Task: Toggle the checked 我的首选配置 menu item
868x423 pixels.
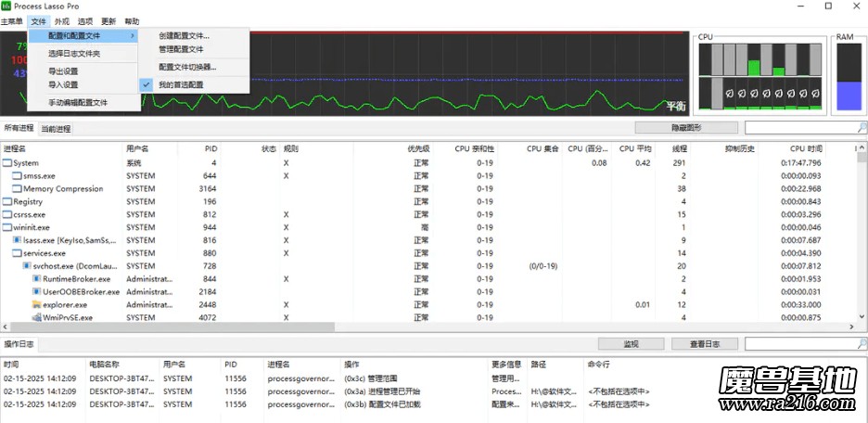Action: pyautogui.click(x=180, y=84)
